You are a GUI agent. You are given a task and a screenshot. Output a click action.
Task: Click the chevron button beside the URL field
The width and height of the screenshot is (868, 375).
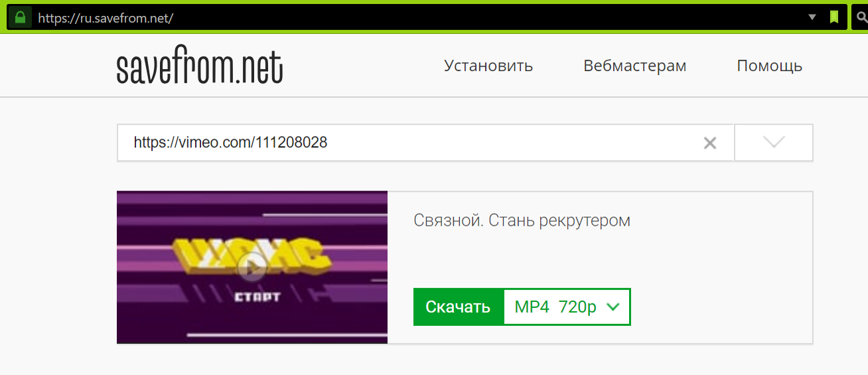(774, 142)
